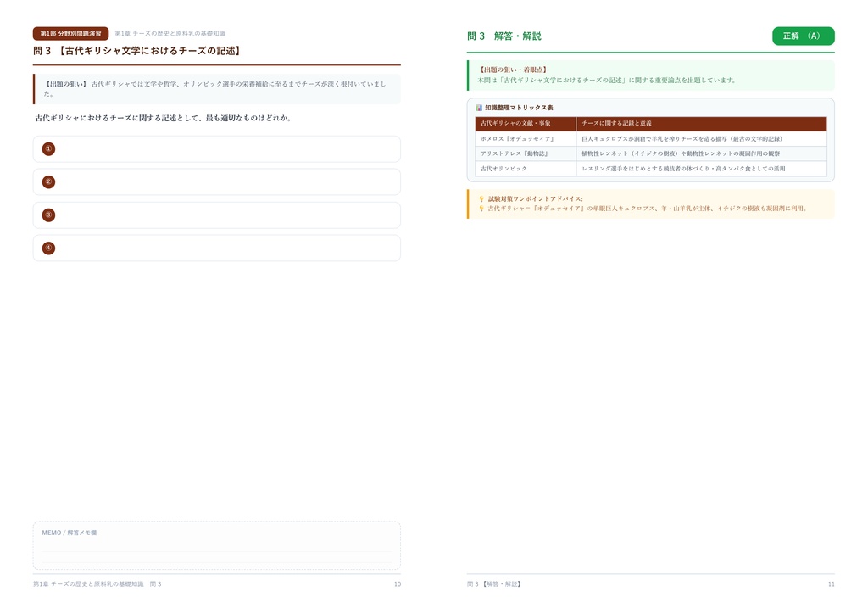The height and width of the screenshot is (614, 868).
Task: Click the cell アリストテレス『動物誌』
Action: tap(526, 153)
